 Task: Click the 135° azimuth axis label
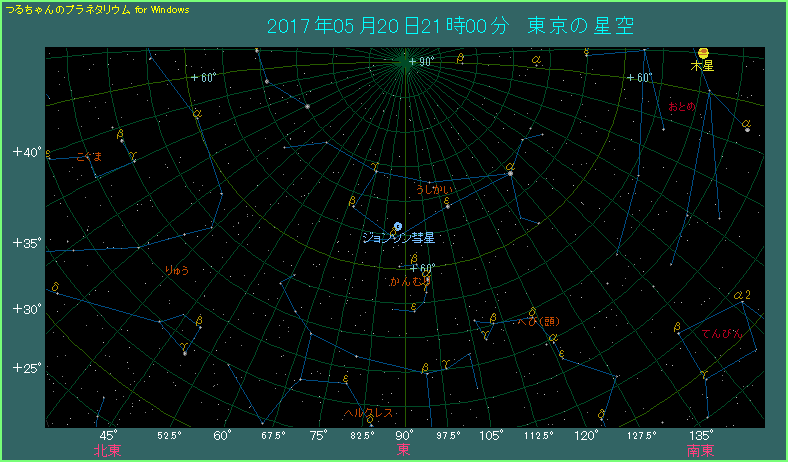(x=700, y=435)
